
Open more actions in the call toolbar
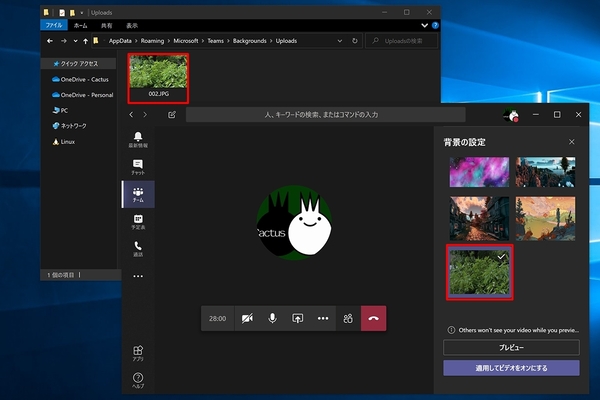pos(322,318)
